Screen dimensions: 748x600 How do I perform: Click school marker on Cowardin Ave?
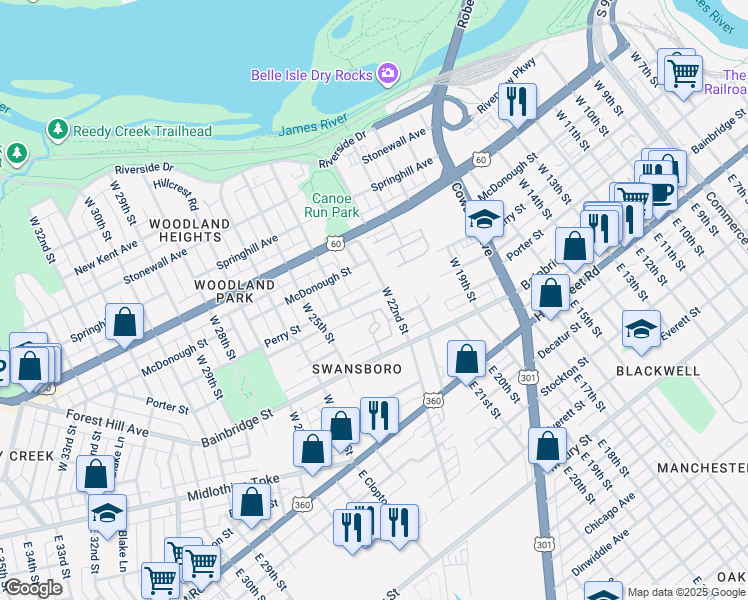point(484,221)
